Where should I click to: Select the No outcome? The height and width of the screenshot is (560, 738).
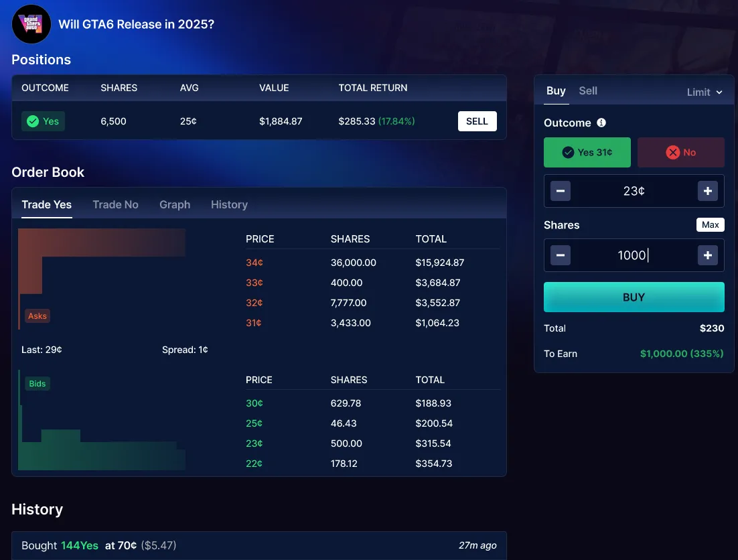[680, 153]
